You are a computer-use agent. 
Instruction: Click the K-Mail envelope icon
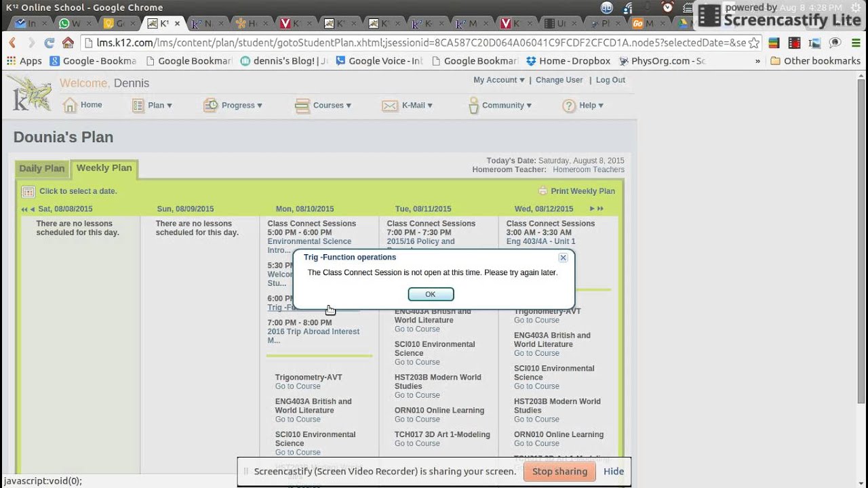pyautogui.click(x=390, y=106)
